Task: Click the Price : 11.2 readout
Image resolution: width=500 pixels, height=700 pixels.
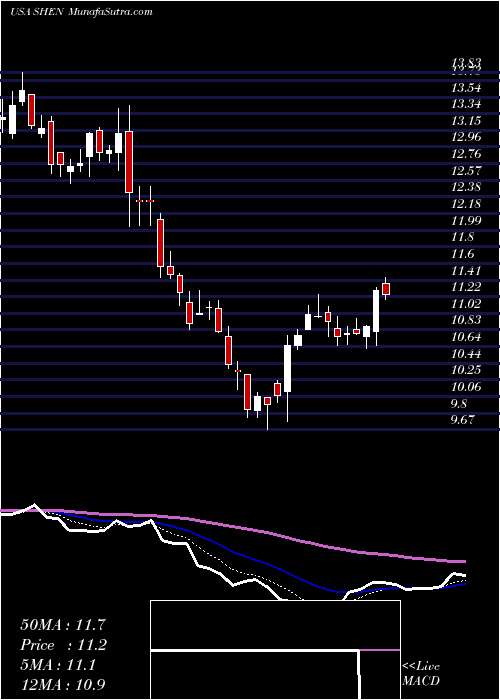Action: point(64,645)
